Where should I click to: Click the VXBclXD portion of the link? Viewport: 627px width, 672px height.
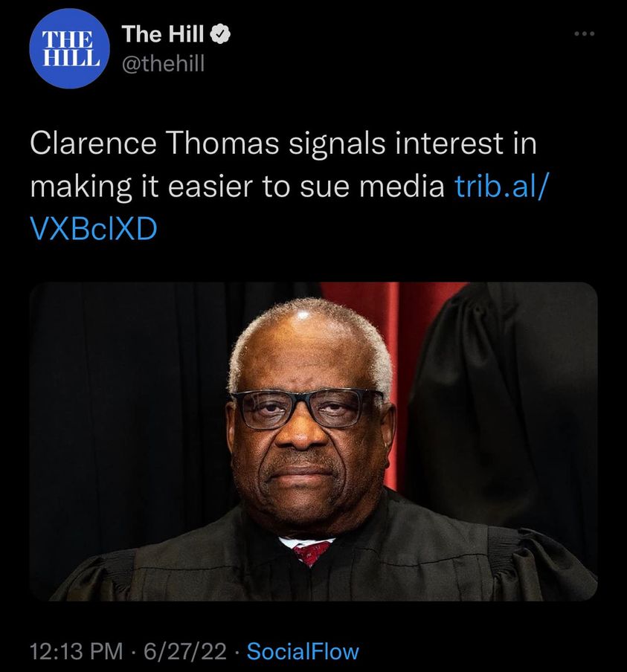(94, 230)
